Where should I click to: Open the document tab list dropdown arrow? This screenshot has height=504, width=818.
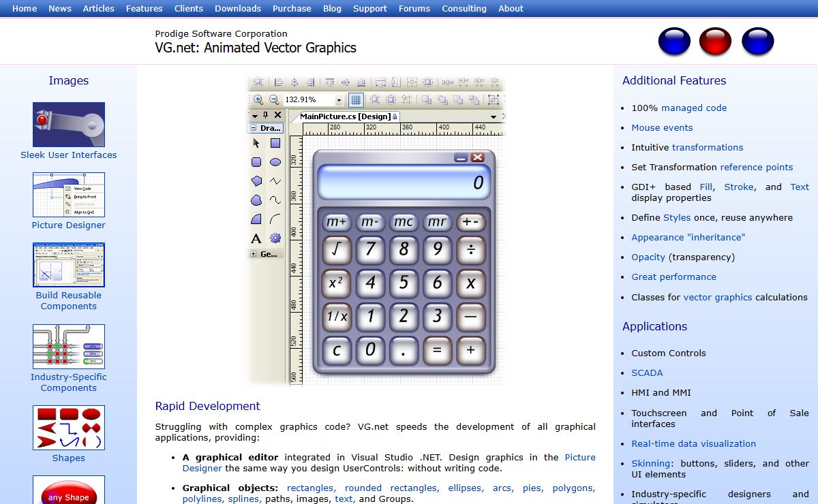494,117
